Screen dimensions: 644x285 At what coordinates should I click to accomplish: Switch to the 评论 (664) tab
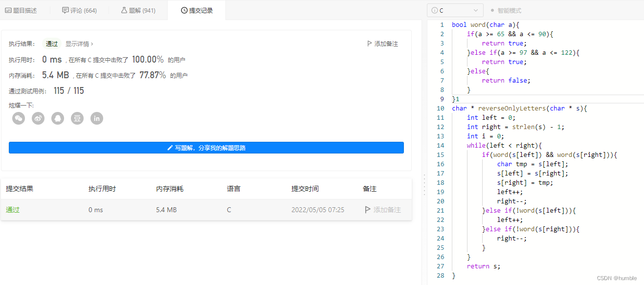(x=79, y=10)
